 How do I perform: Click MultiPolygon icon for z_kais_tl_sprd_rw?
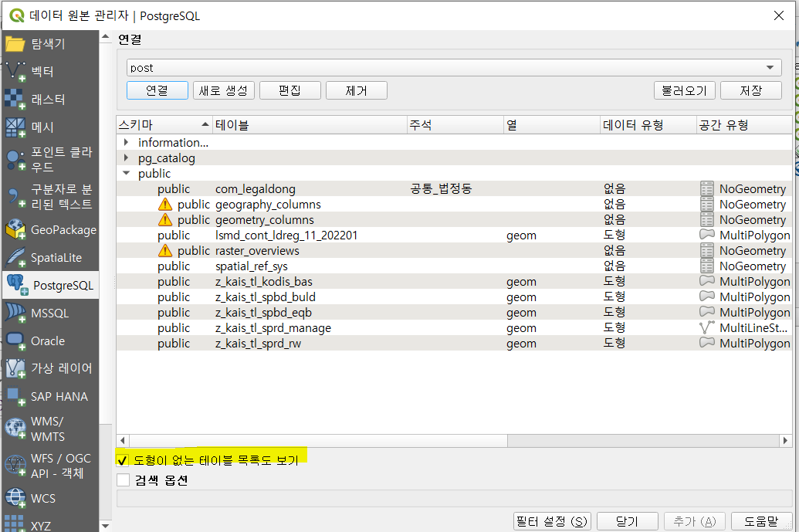coord(707,342)
